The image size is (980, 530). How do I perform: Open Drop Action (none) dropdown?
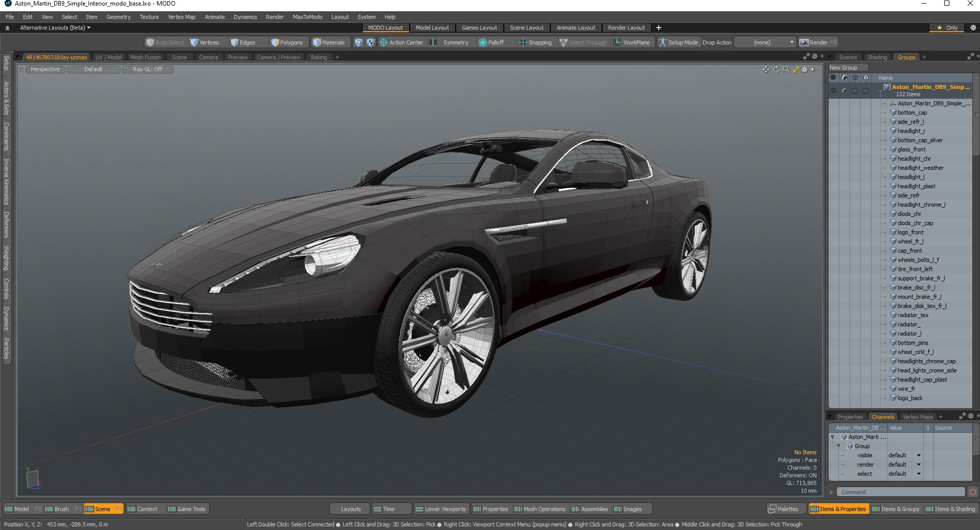(765, 42)
